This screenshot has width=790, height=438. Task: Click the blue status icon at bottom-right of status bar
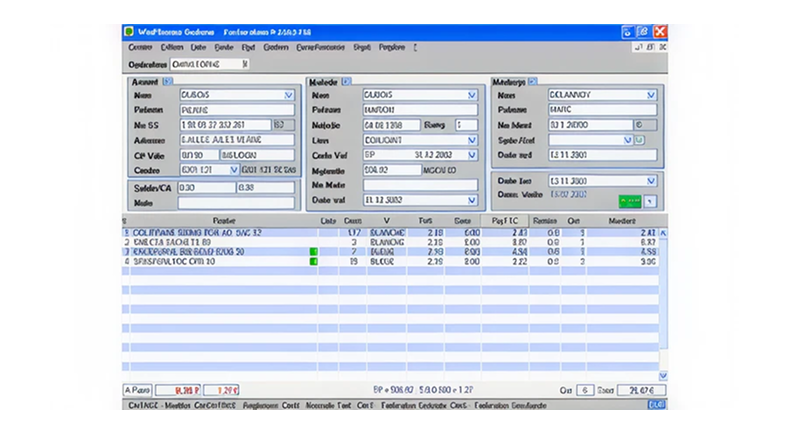(x=656, y=406)
